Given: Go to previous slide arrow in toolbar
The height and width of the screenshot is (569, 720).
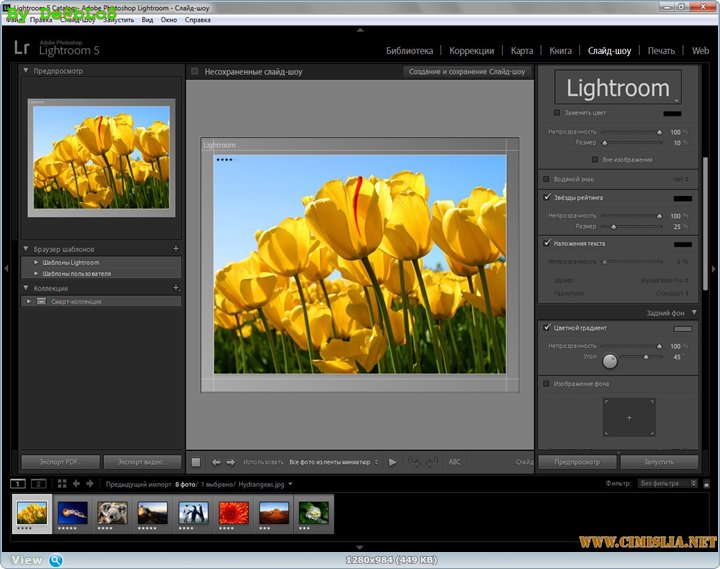Looking at the screenshot, I should click(x=216, y=462).
